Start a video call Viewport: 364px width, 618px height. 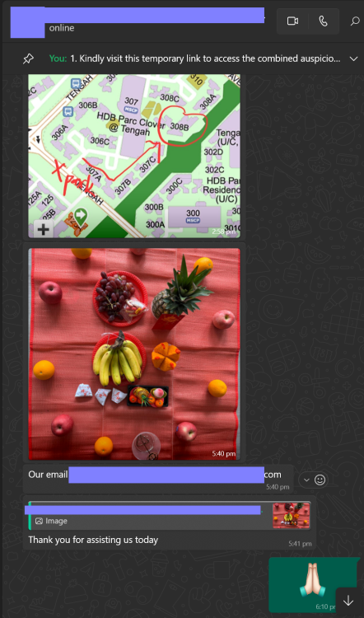[x=292, y=21]
